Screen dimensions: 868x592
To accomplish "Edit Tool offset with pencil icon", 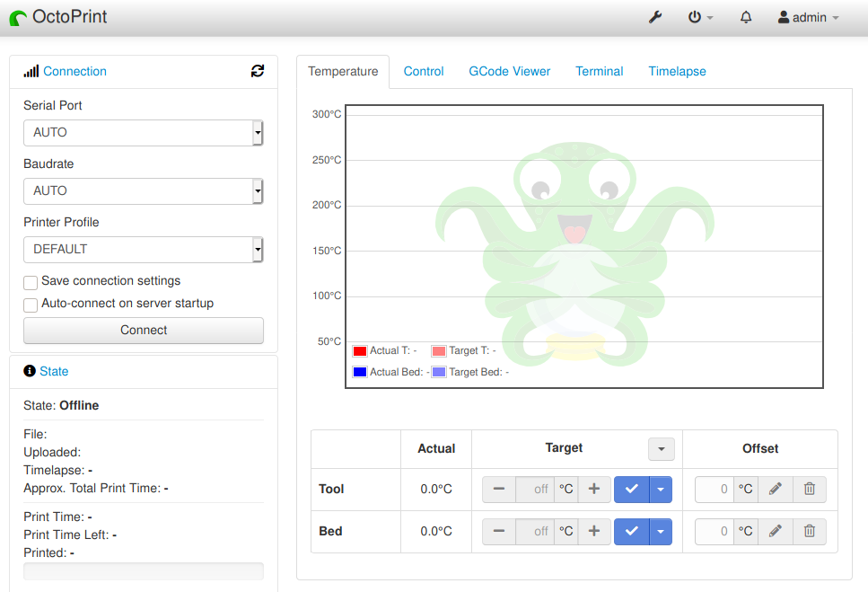I will [776, 489].
